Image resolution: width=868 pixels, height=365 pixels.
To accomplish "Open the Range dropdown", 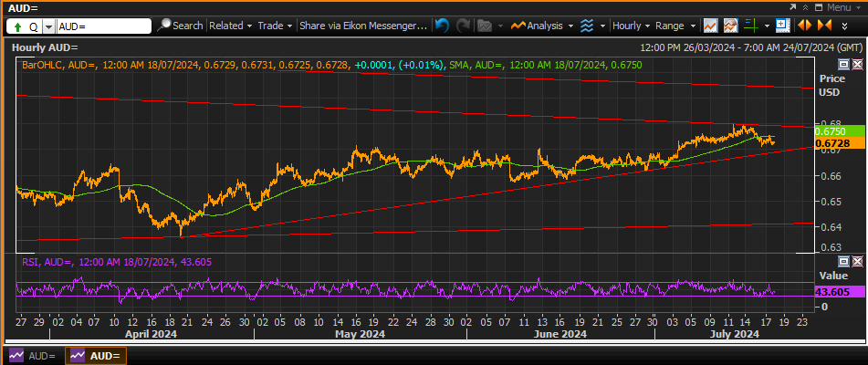I will coord(675,26).
